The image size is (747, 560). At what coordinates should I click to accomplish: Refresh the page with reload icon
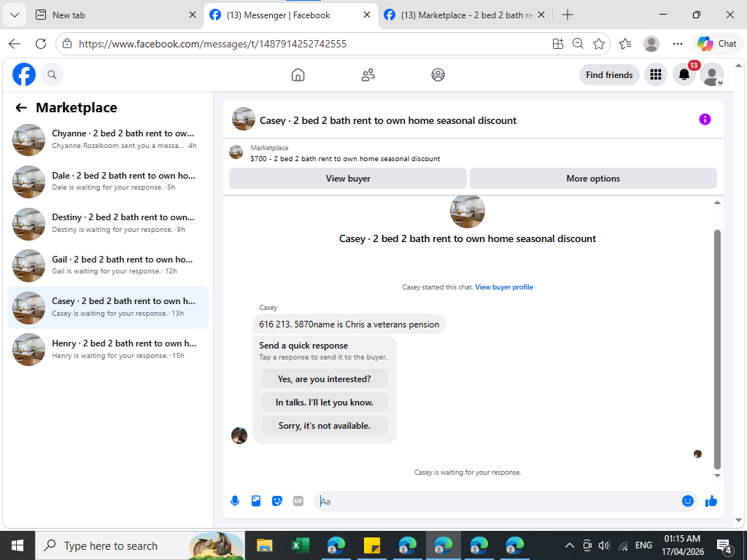pyautogui.click(x=41, y=44)
